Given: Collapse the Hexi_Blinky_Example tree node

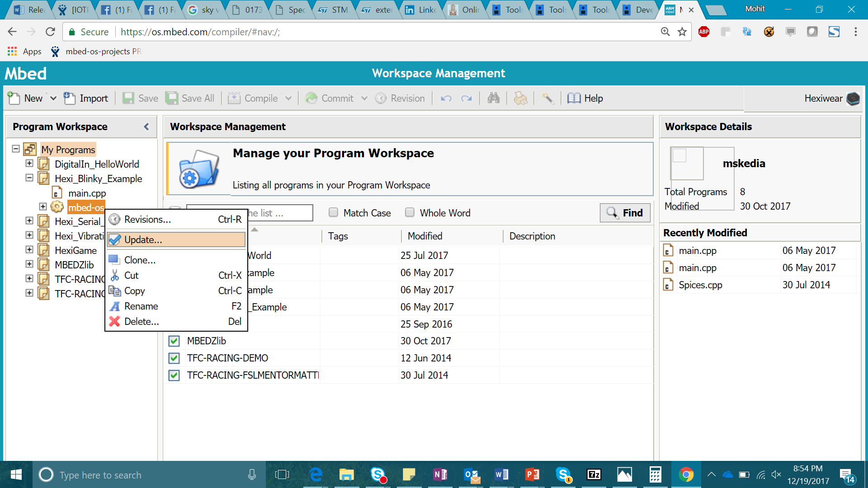Looking at the screenshot, I should (29, 178).
